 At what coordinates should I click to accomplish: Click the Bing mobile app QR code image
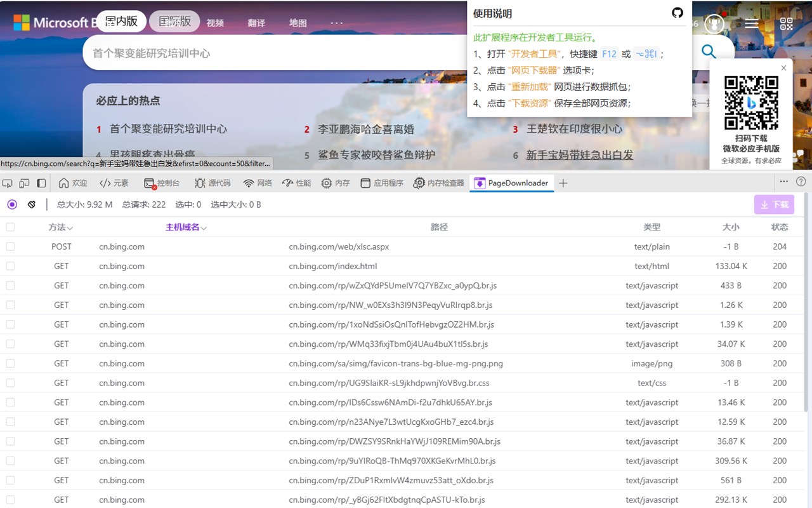[752, 102]
